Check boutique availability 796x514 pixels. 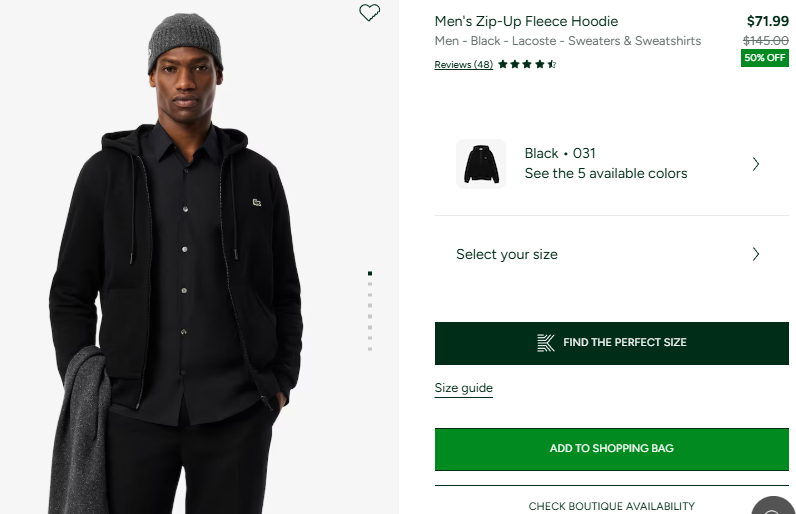point(611,506)
